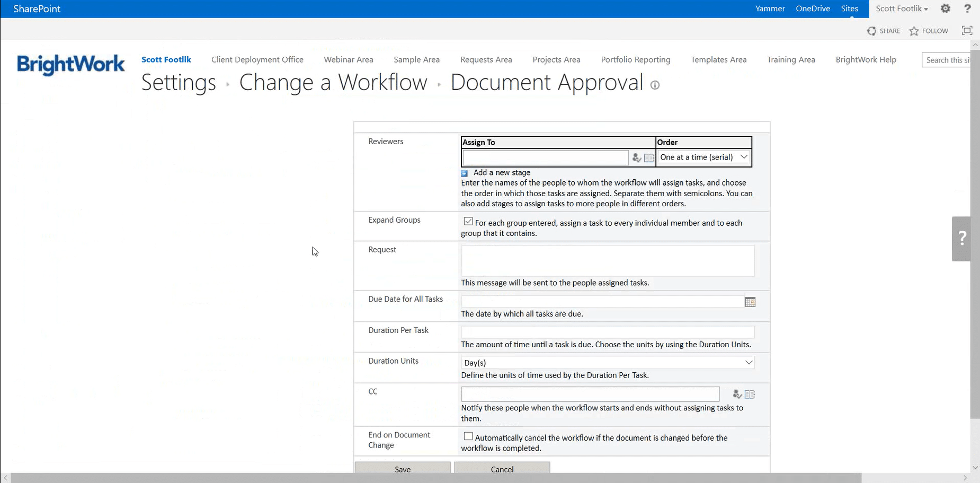Open the Due Date calendar picker

[x=750, y=302]
